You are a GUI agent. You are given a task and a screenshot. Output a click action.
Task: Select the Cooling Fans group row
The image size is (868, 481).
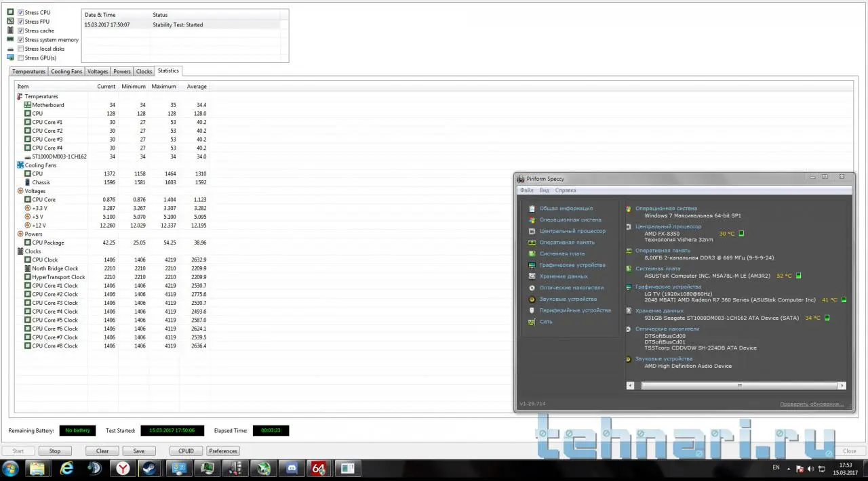point(40,165)
